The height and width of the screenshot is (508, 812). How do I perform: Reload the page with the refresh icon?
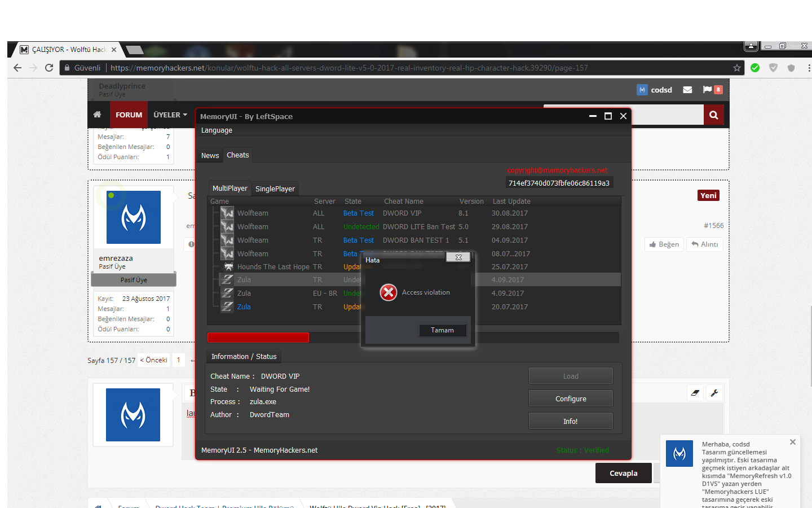49,68
